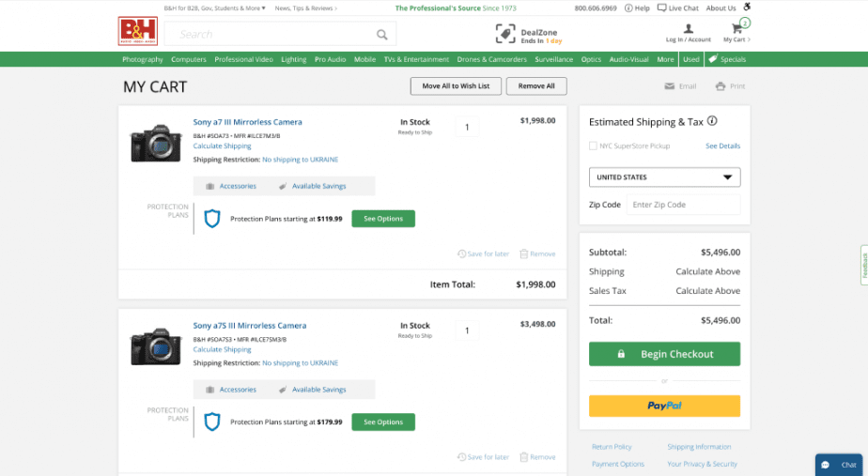The height and width of the screenshot is (476, 868).
Task: Click the protection shield icon for Sony a7S III
Action: [x=212, y=422]
